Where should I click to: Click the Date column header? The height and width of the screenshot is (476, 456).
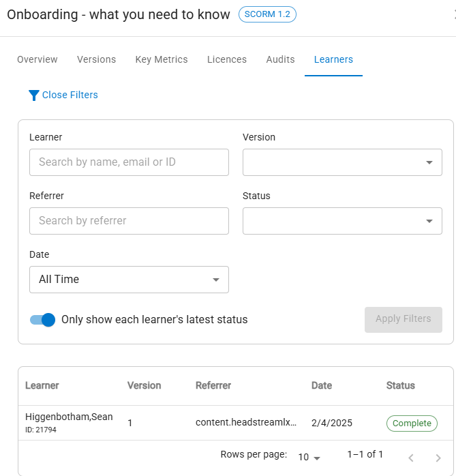[x=322, y=385]
